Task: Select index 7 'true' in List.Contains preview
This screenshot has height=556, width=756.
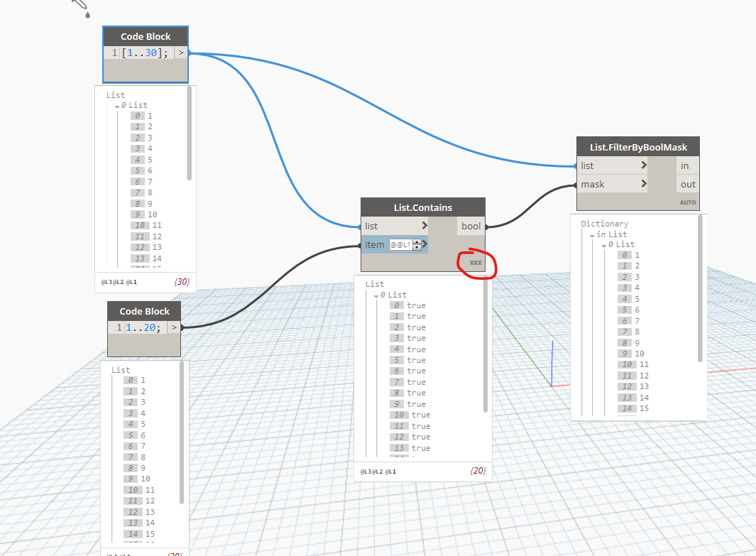Action: pos(407,382)
